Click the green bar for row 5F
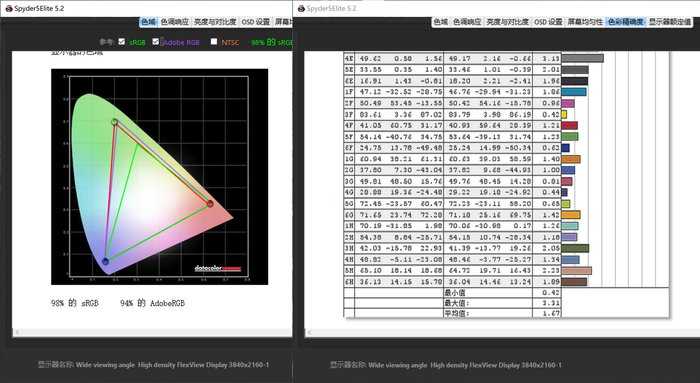The height and width of the screenshot is (383, 700). pos(570,137)
